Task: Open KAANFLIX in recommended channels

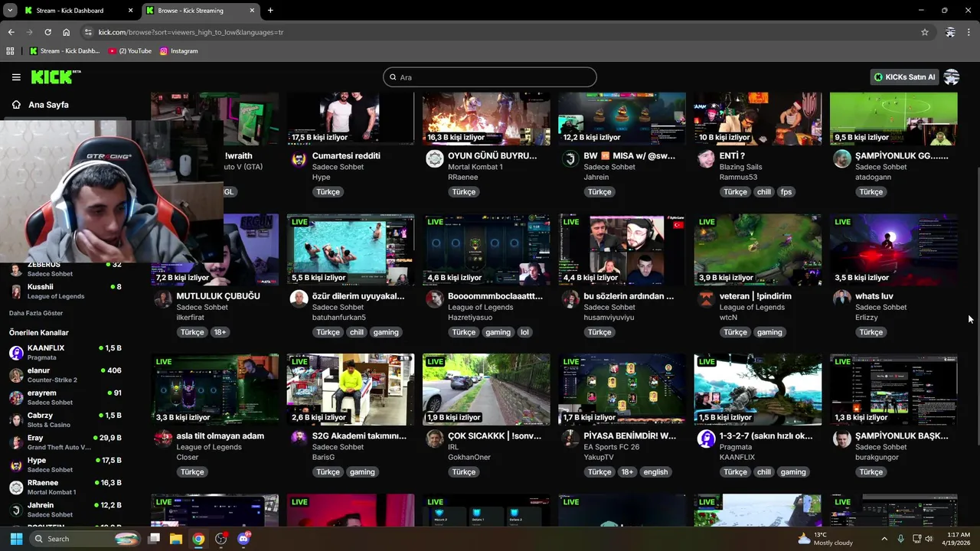Action: pos(65,353)
